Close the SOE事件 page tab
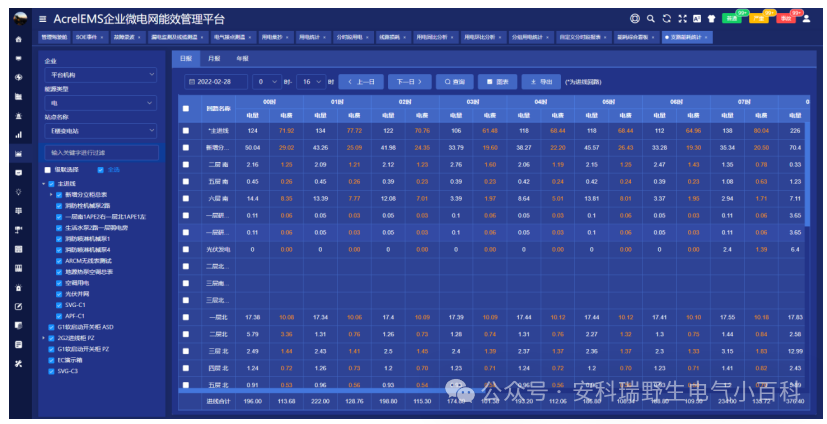 pyautogui.click(x=102, y=37)
